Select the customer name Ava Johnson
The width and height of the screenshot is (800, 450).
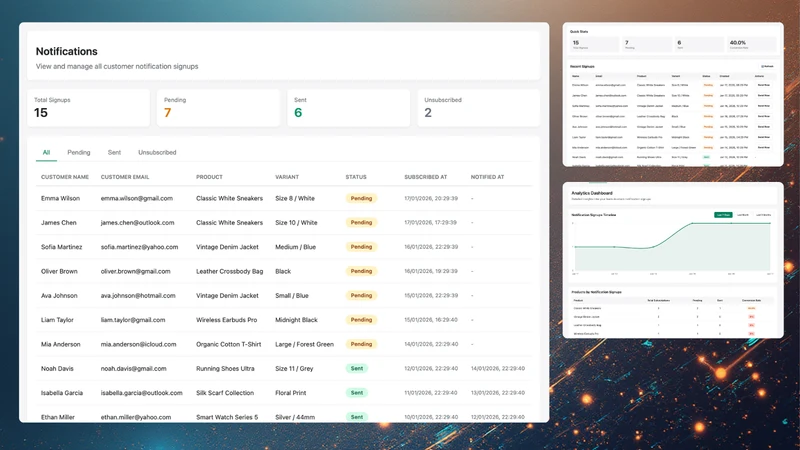pyautogui.click(x=59, y=295)
